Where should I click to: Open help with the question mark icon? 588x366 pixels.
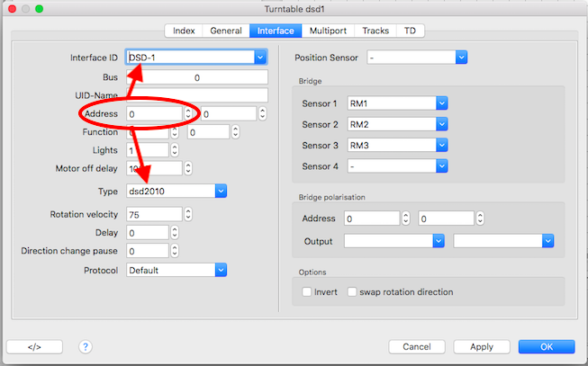point(86,346)
